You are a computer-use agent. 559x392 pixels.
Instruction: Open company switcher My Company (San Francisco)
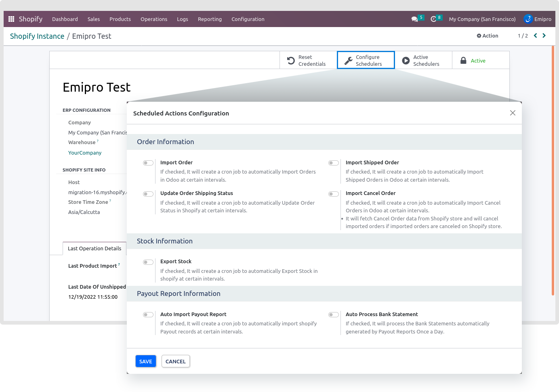point(482,19)
